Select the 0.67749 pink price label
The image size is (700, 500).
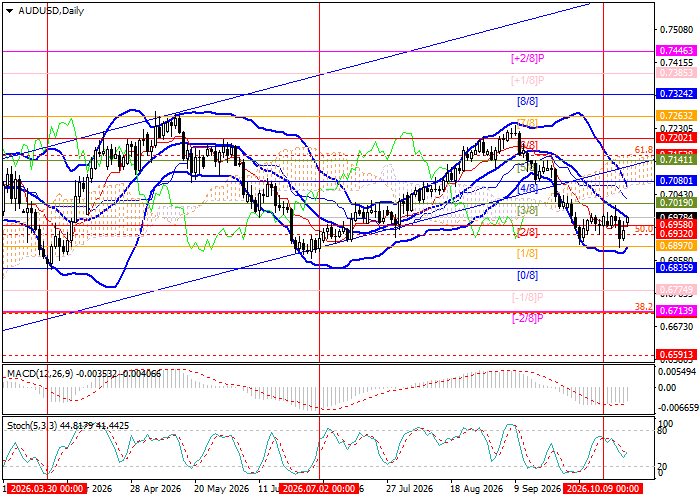(x=676, y=290)
